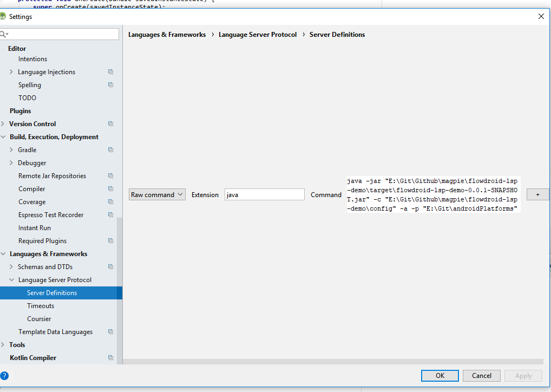Select Intentions in the settings tree

click(x=32, y=59)
